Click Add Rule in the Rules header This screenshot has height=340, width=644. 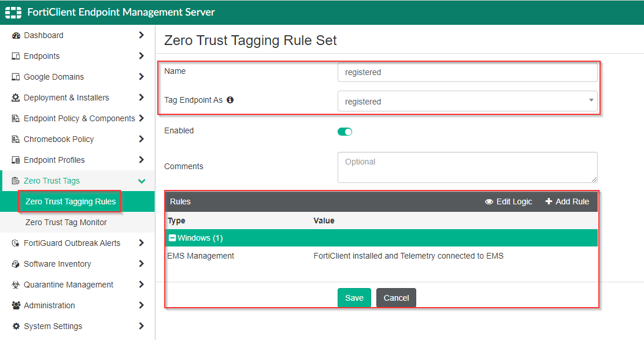[567, 201]
